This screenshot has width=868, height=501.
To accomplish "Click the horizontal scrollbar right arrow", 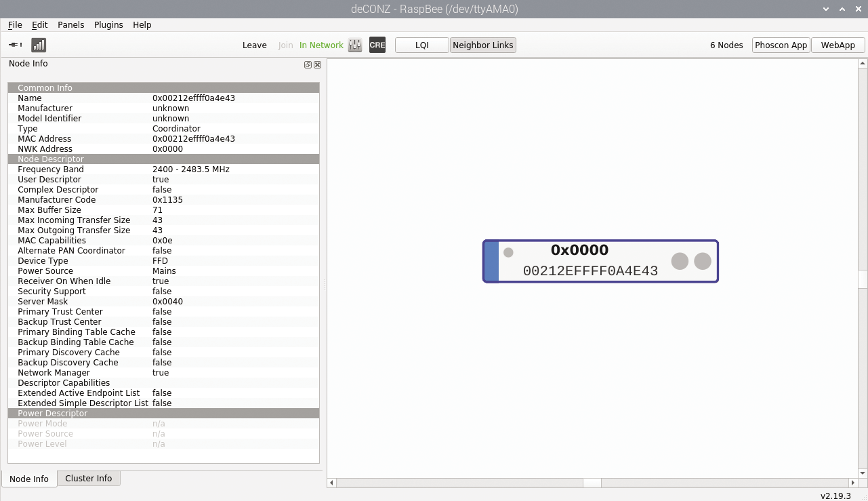I will [x=852, y=483].
